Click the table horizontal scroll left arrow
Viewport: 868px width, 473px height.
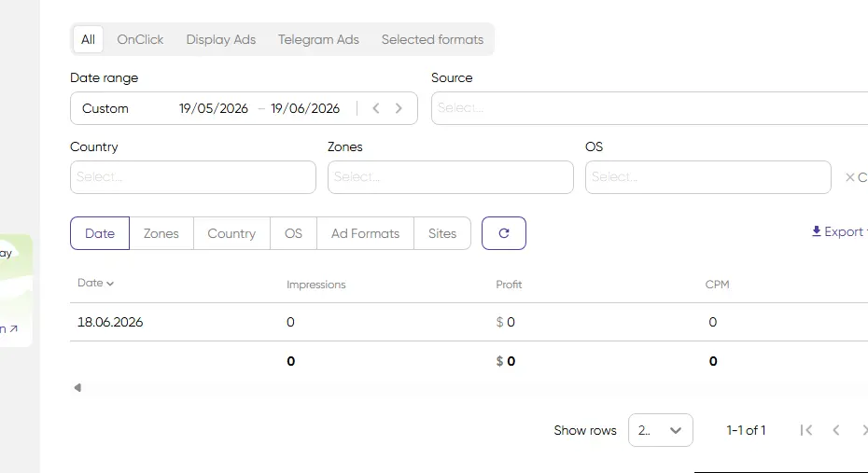pos(78,387)
